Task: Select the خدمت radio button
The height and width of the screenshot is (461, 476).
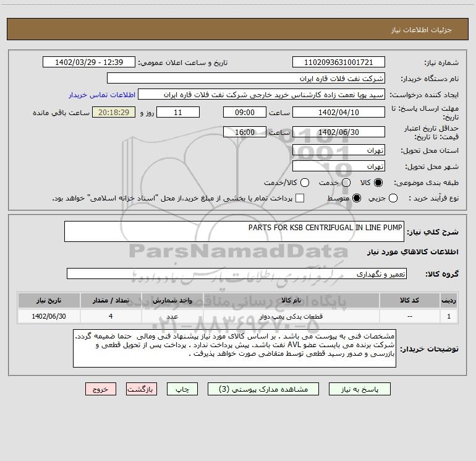Action: click(346, 183)
